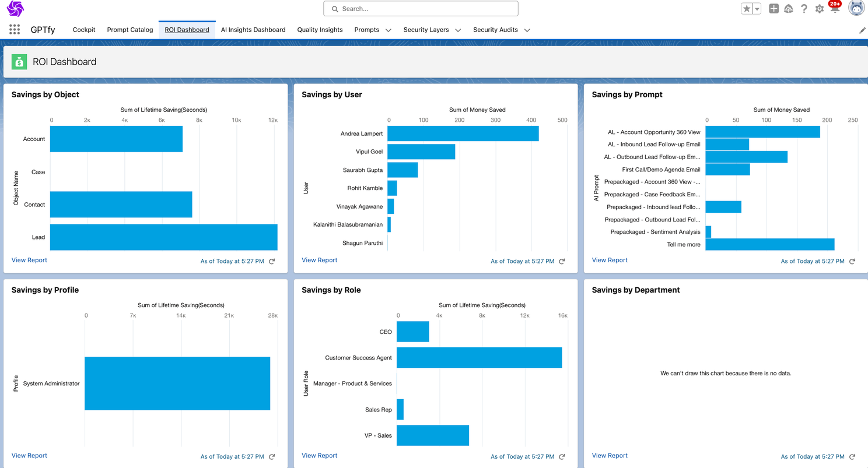Screen dimensions: 868x468
Task: Open the App Launcher grid icon
Action: click(14, 30)
